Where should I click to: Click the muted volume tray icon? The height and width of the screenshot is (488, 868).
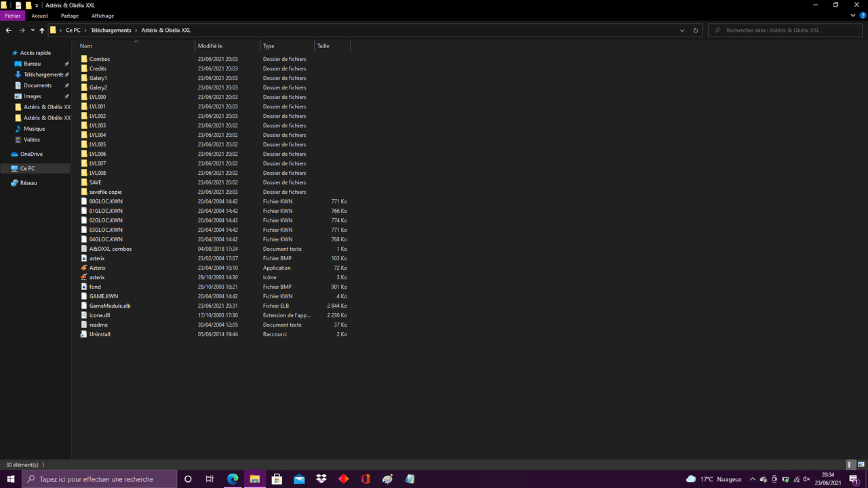pos(806,479)
